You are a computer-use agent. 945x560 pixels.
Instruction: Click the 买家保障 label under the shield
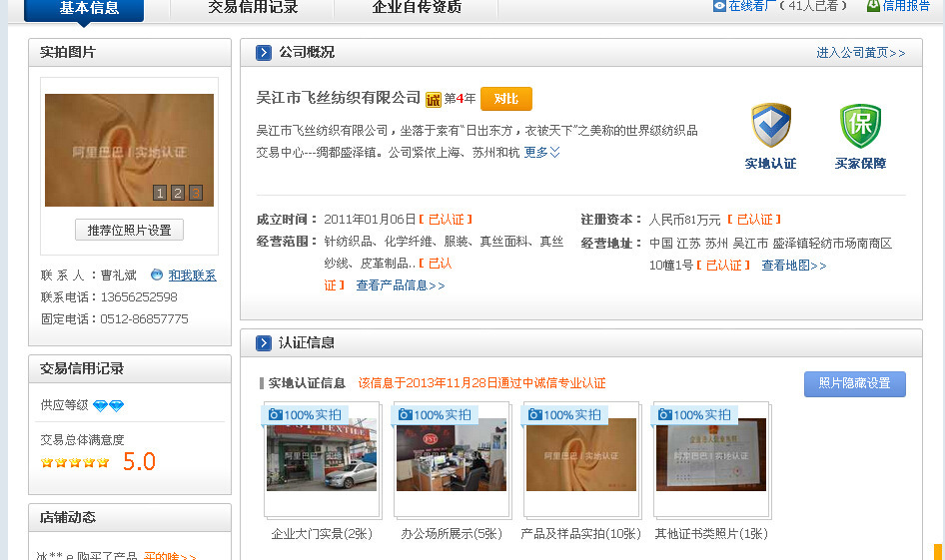click(860, 164)
